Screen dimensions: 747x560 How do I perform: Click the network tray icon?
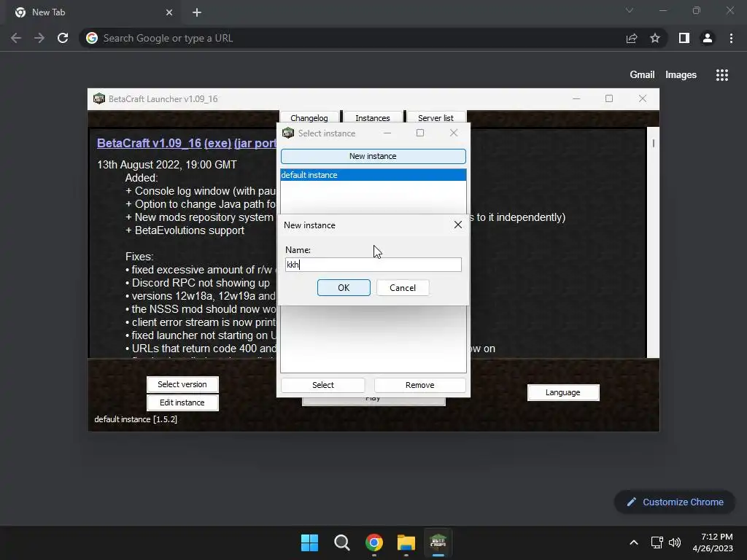pyautogui.click(x=657, y=542)
